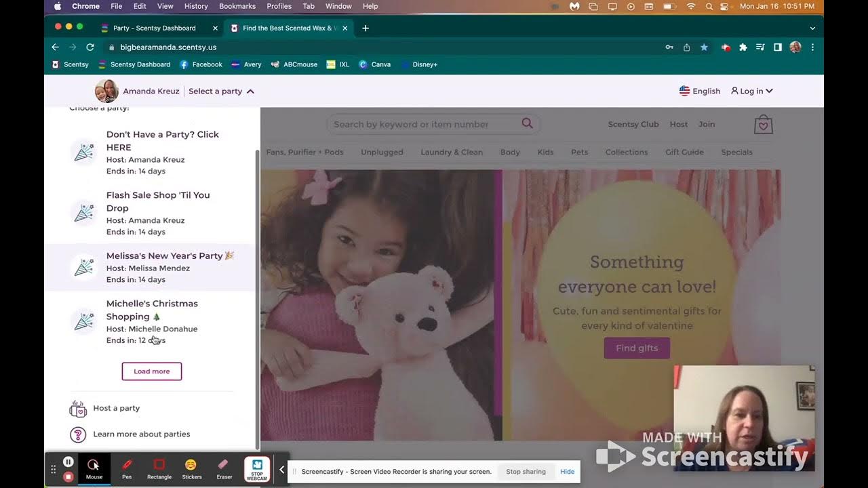Select Melissa's New Year's Party
Viewport: 868px width, 488px height.
151,267
